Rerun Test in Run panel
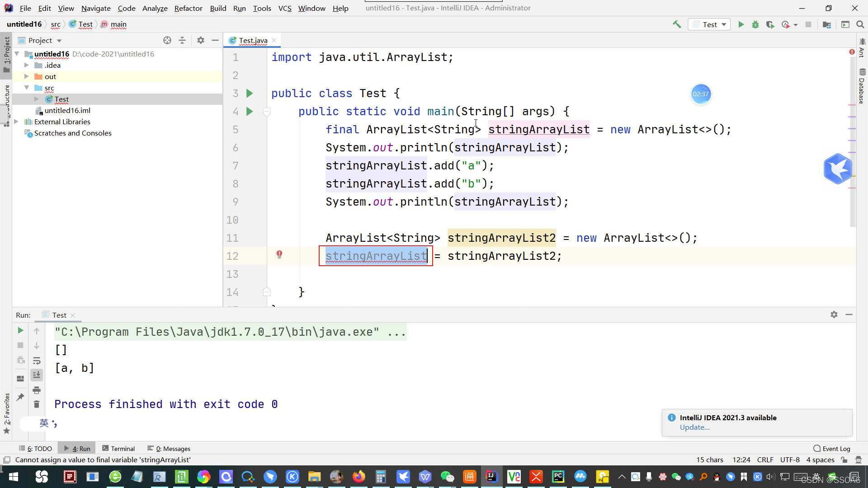 pos(20,331)
